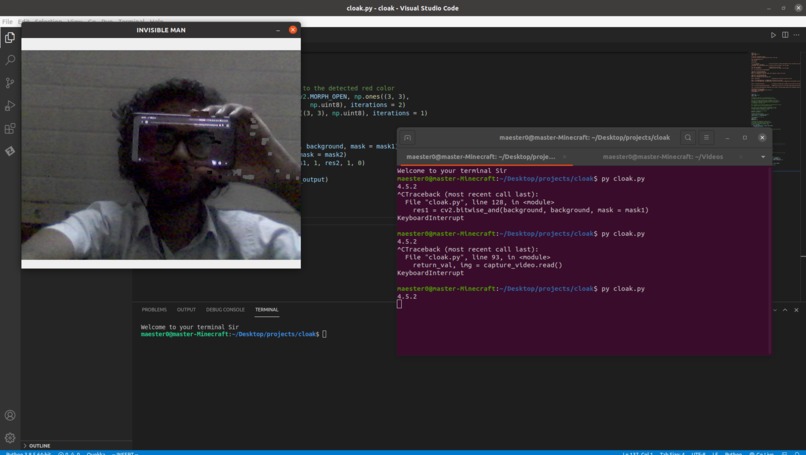Open the panel chevron-down dropdown
806x455 pixels.
coord(775,310)
